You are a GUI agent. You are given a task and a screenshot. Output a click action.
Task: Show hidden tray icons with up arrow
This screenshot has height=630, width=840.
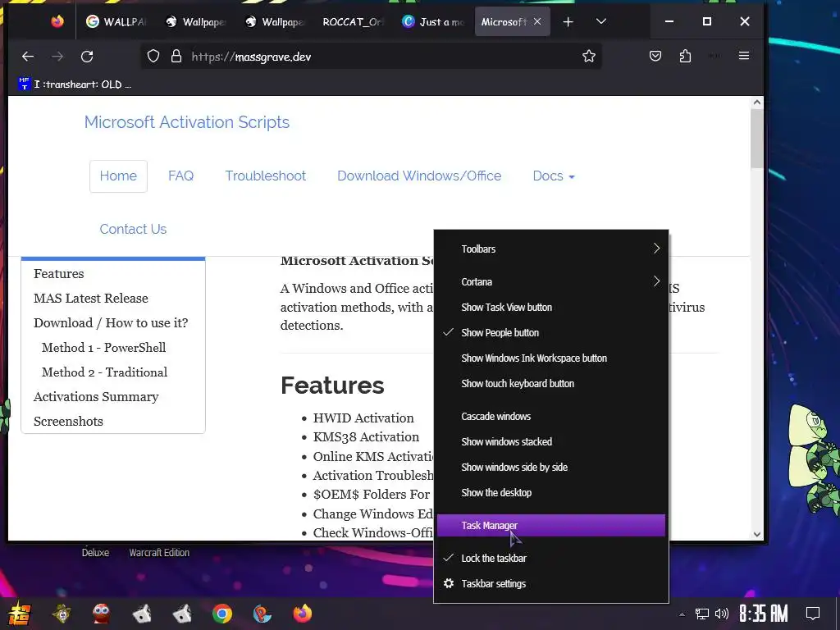tap(682, 614)
